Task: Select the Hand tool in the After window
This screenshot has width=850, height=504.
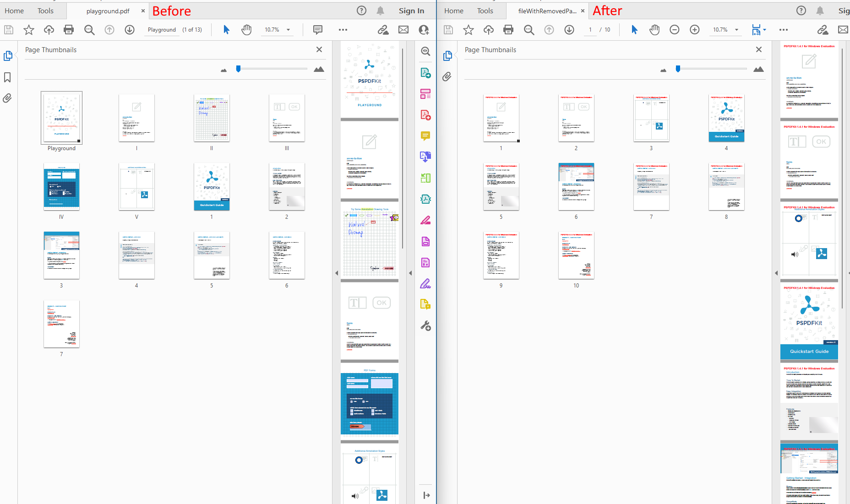Action: [654, 29]
